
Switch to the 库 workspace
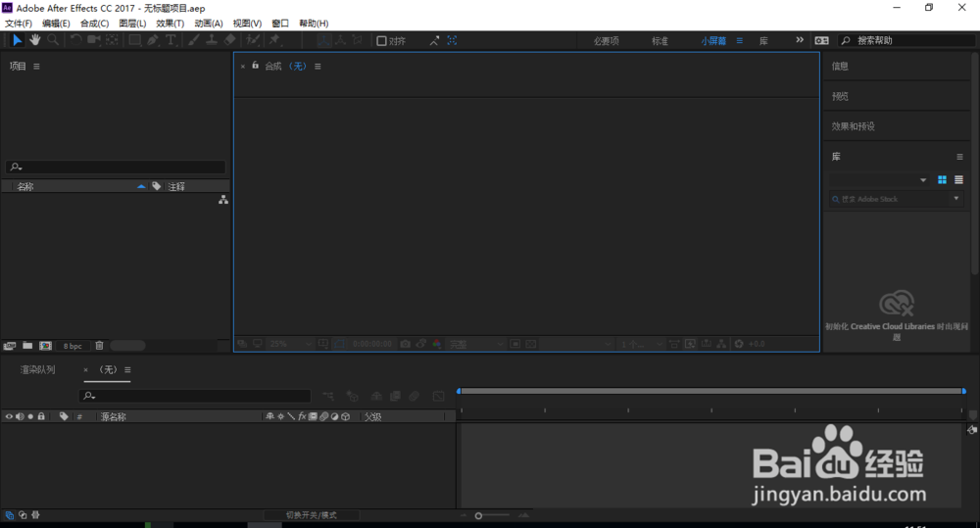(x=763, y=40)
